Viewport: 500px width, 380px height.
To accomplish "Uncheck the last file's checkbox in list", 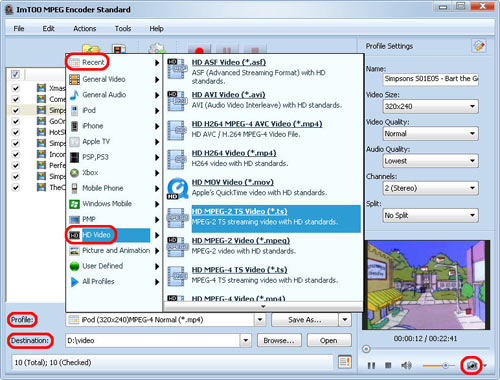I will [x=15, y=187].
